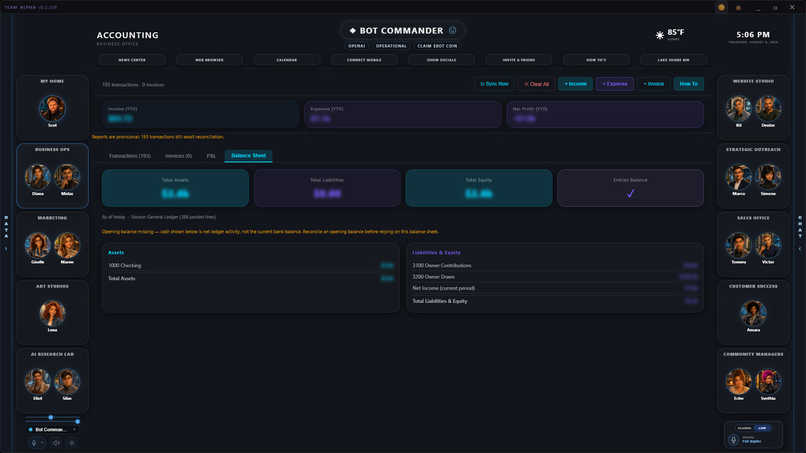Expand the left DATA side panel
806x453 pixels.
coord(6,232)
